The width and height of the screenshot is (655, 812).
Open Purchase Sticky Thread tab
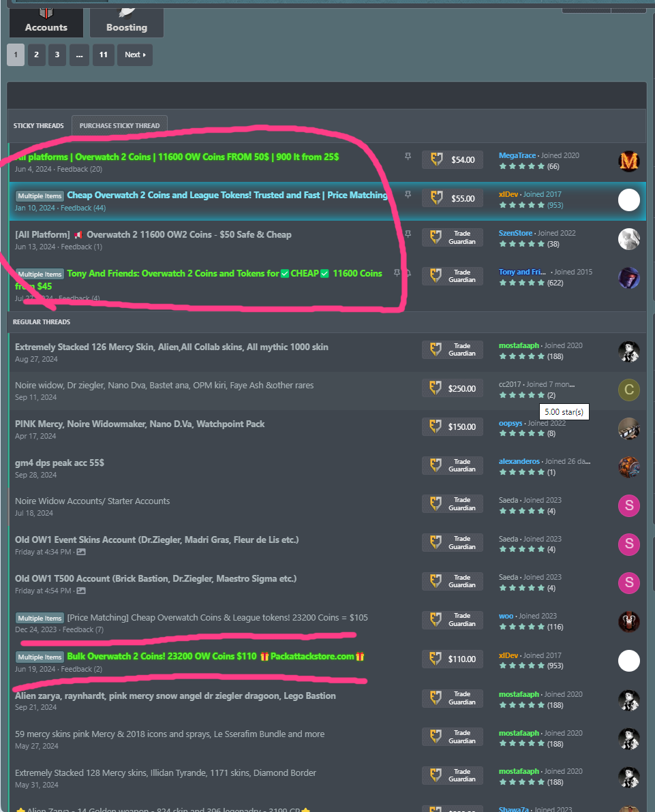tap(120, 126)
